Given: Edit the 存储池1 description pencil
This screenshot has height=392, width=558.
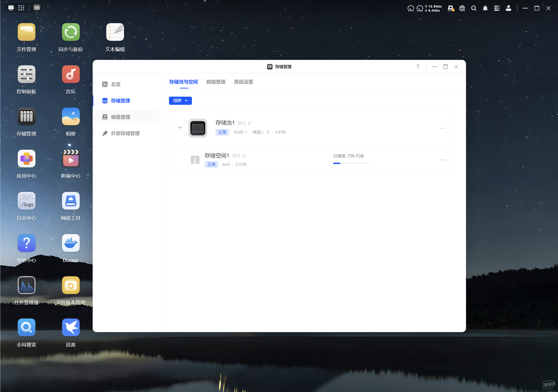Looking at the screenshot, I should coord(250,123).
